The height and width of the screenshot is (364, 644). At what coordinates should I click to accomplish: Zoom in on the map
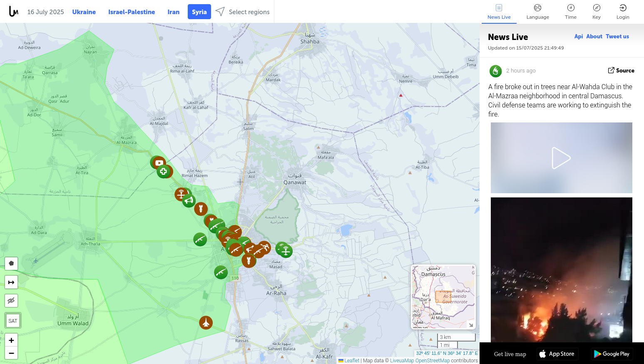pyautogui.click(x=11, y=340)
